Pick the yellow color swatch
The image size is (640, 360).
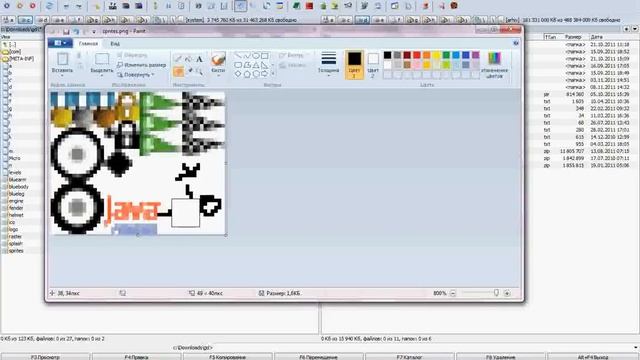(436, 55)
